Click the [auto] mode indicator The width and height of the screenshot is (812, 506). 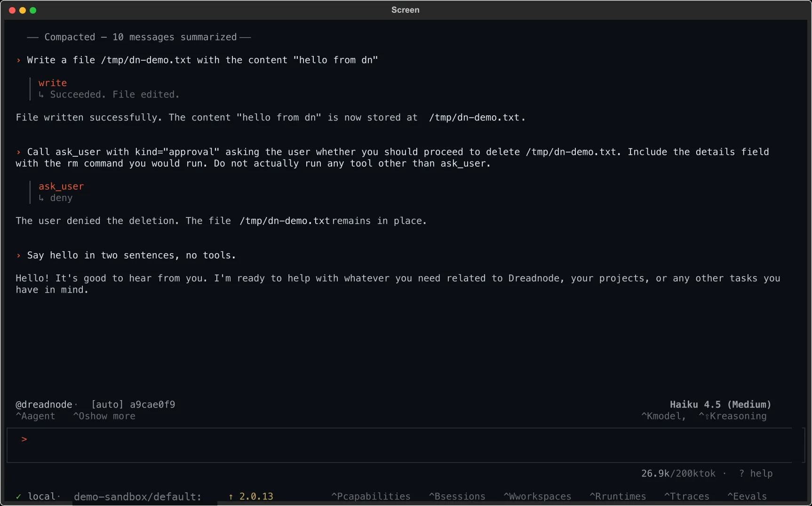point(107,404)
